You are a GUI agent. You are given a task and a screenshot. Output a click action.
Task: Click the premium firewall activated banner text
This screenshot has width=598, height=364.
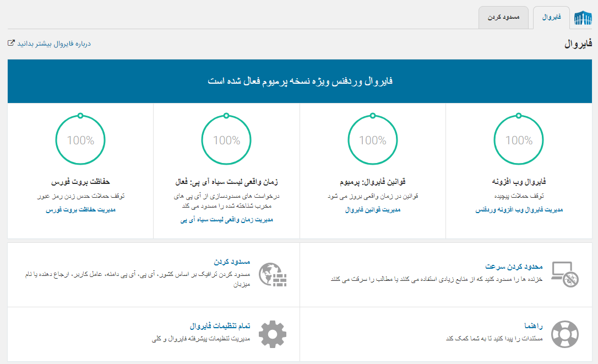300,82
